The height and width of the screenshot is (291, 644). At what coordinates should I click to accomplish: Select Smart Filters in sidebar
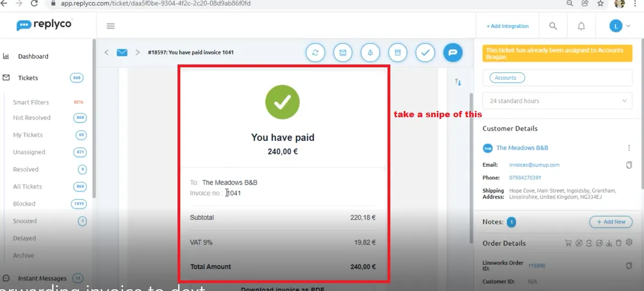coord(31,102)
